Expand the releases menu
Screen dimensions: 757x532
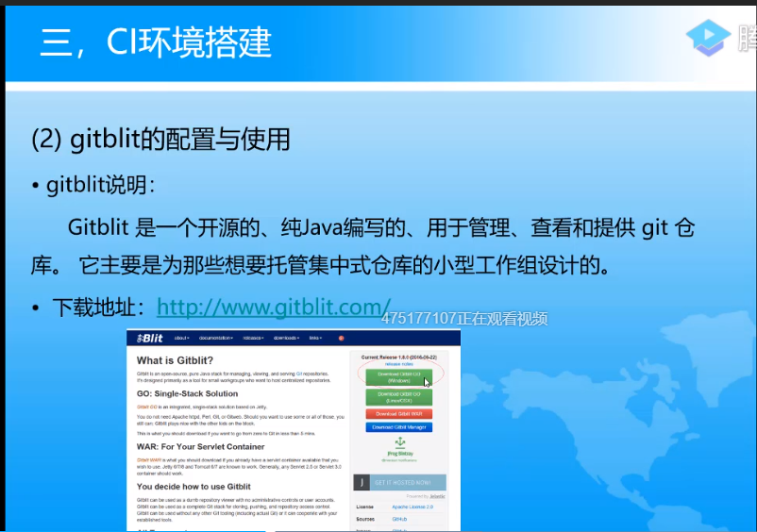coord(253,338)
